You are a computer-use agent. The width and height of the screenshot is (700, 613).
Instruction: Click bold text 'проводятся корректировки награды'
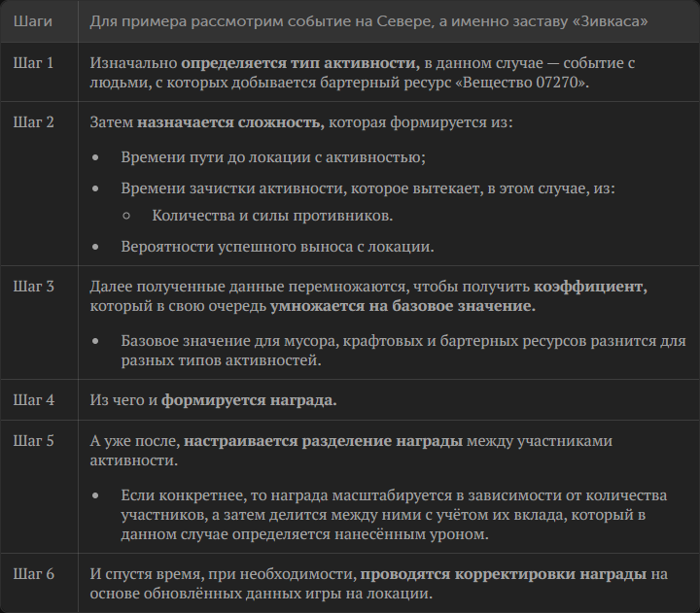point(504,574)
